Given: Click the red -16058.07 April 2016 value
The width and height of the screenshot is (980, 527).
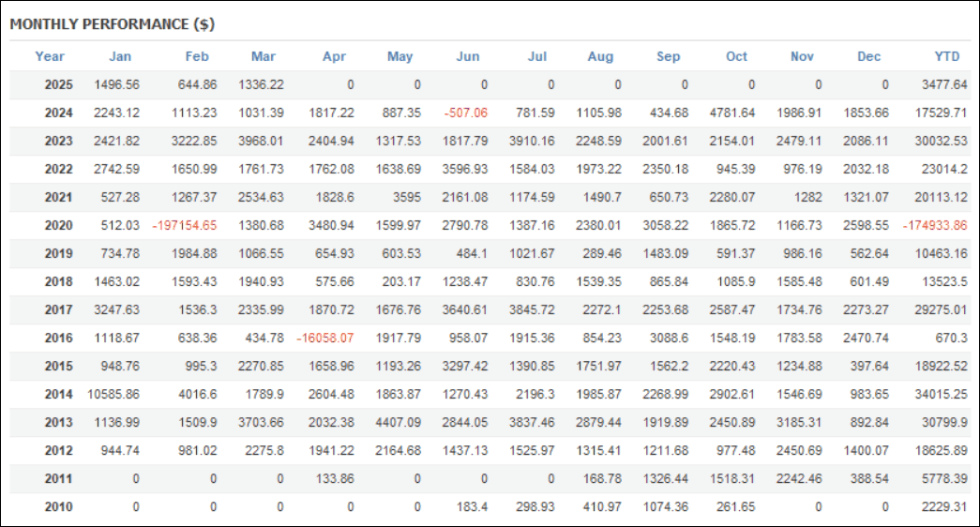Looking at the screenshot, I should 325,338.
